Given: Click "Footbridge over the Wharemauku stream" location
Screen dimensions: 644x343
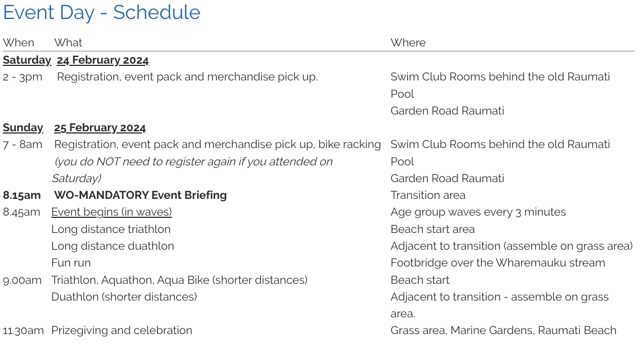Looking at the screenshot, I should click(498, 263).
